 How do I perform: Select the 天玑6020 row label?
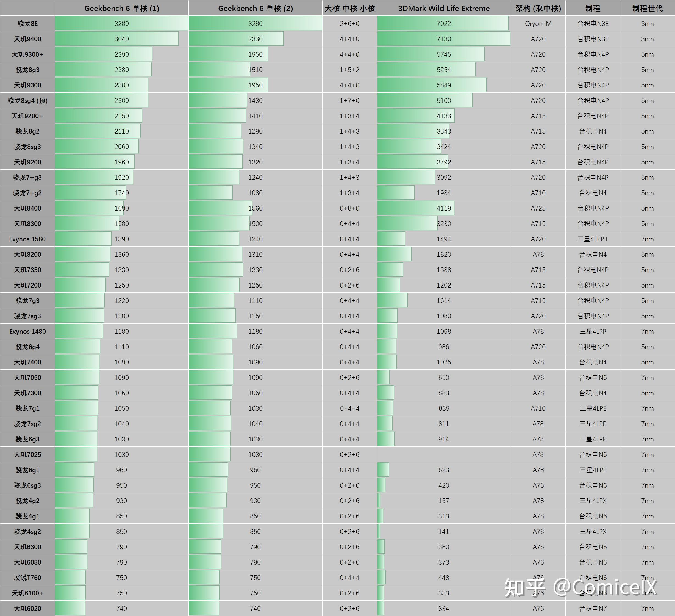[27, 608]
